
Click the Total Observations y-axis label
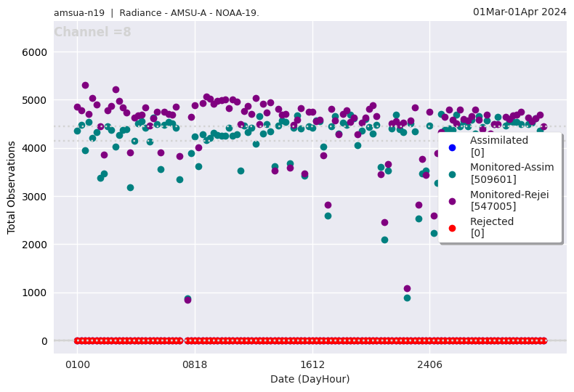pos(12,187)
